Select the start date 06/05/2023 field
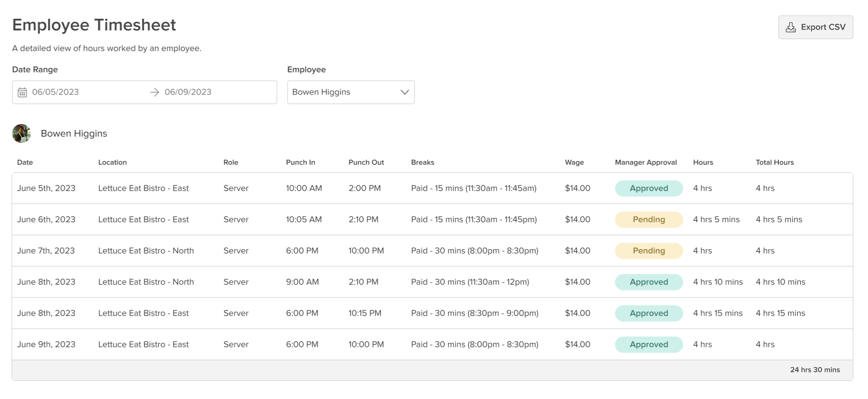 (x=55, y=92)
